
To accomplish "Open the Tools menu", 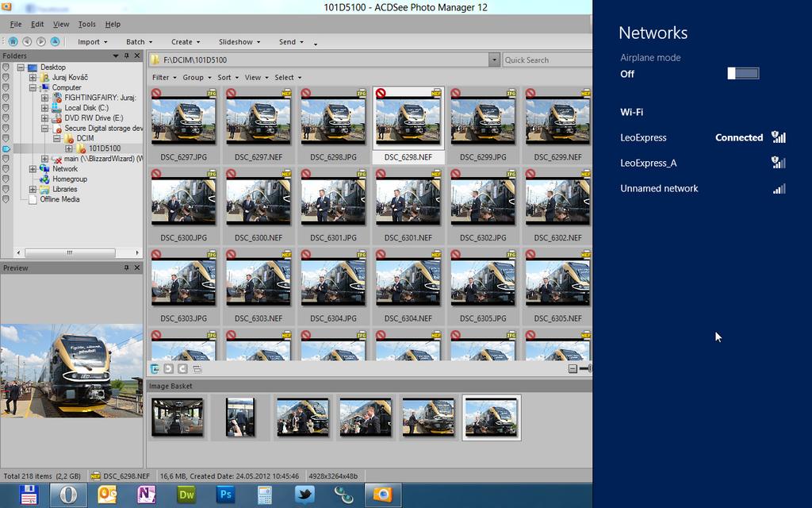I will (86, 24).
